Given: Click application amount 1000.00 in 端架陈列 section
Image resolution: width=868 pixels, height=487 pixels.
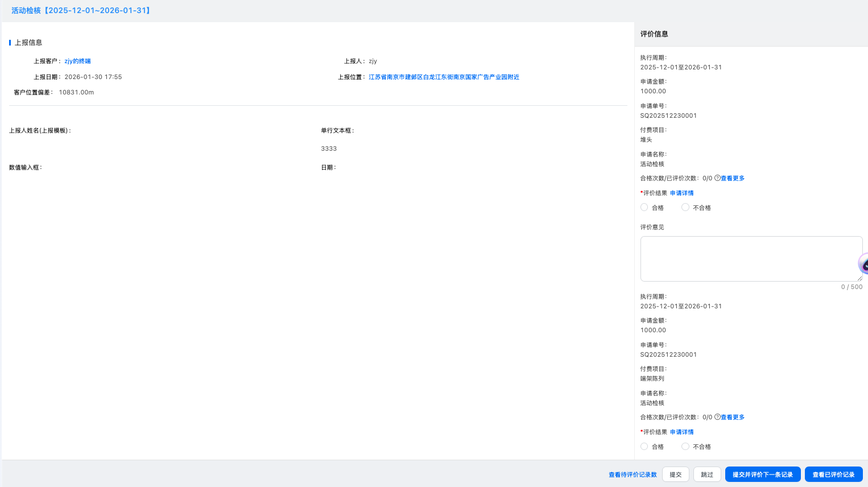Looking at the screenshot, I should coord(653,330).
